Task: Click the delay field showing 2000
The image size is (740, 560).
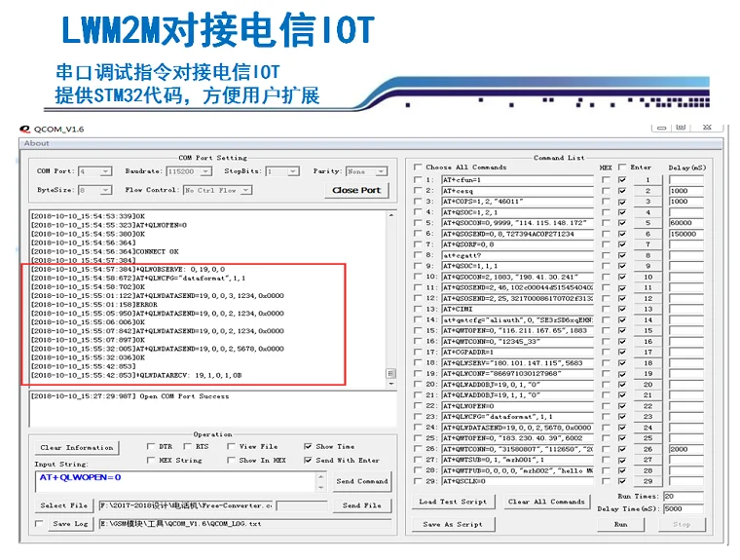Action: [685, 449]
